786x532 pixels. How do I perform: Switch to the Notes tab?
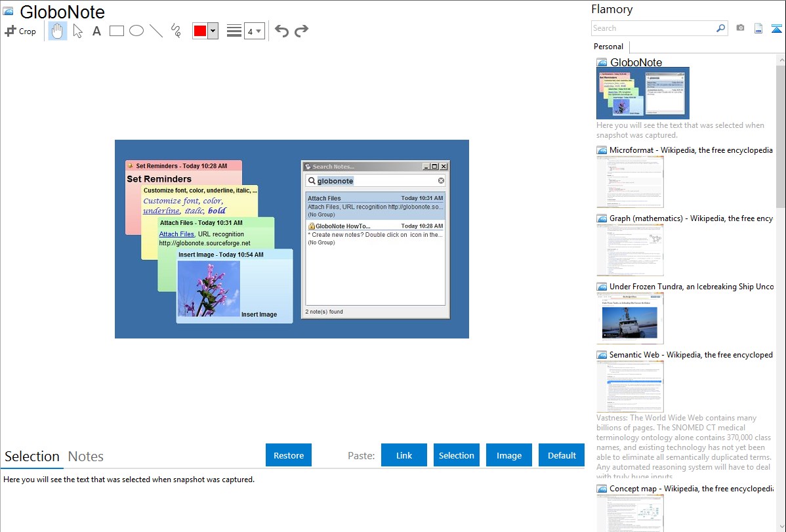(x=86, y=457)
